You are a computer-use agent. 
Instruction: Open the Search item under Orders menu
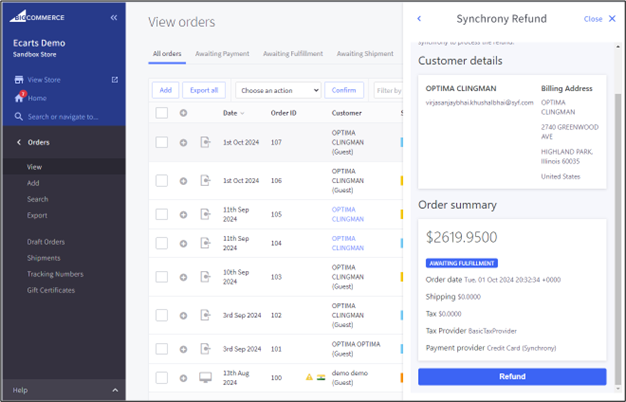tap(38, 199)
